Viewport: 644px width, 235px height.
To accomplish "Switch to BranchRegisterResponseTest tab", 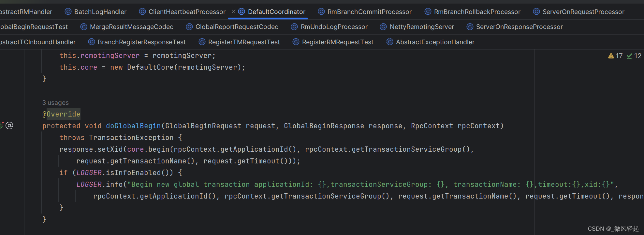I will click(x=137, y=42).
